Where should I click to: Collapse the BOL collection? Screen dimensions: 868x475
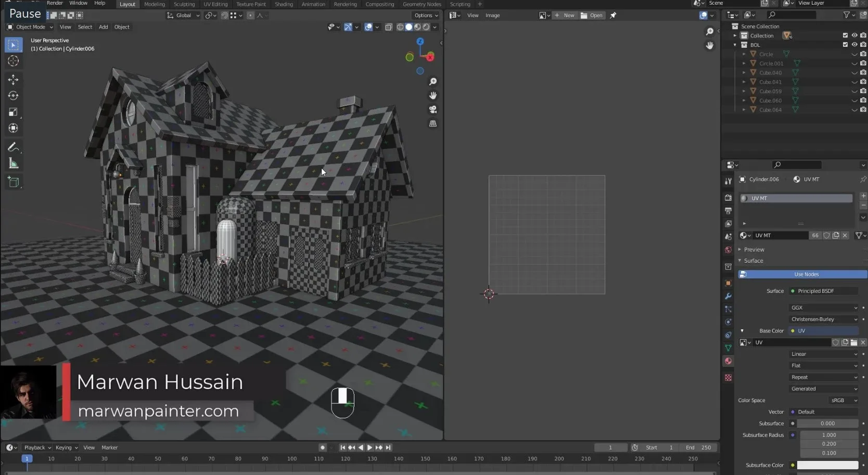point(735,45)
